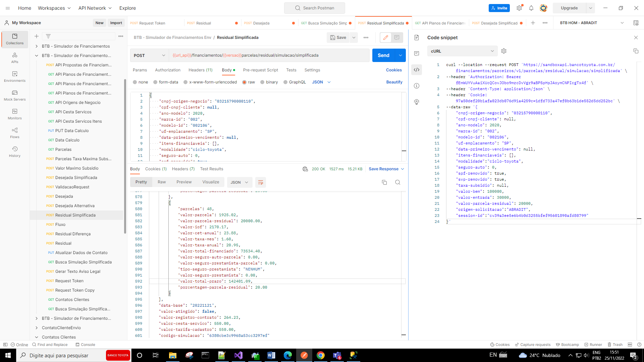Close the Code snippet panel
Viewport: 644px width, 362px height.
636,38
